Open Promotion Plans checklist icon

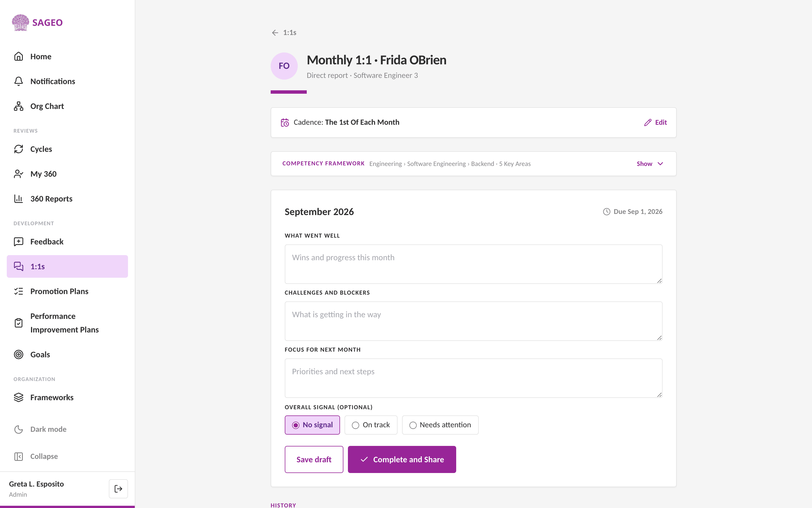point(18,291)
